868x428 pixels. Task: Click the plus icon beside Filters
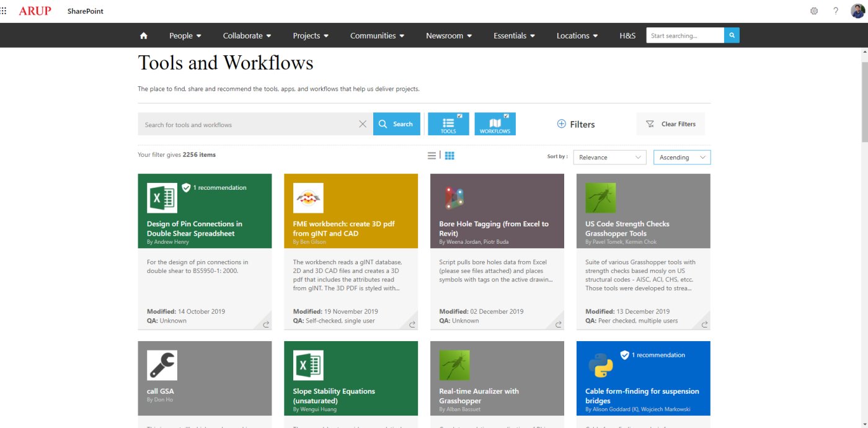pyautogui.click(x=561, y=124)
